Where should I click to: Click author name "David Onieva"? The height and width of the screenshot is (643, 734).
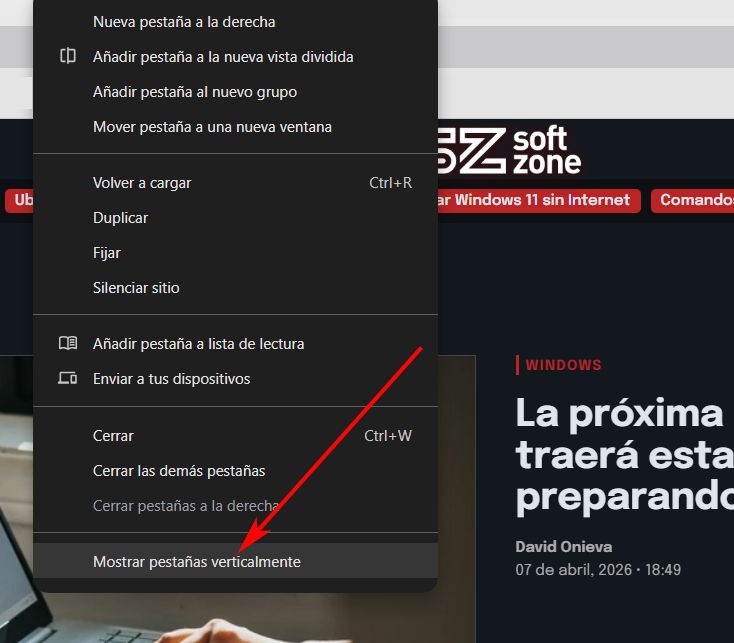[x=564, y=547]
